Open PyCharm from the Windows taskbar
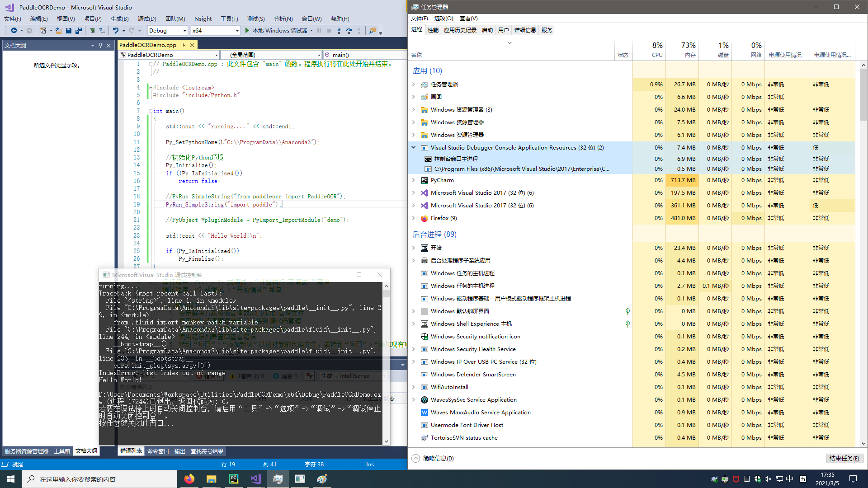 234,479
